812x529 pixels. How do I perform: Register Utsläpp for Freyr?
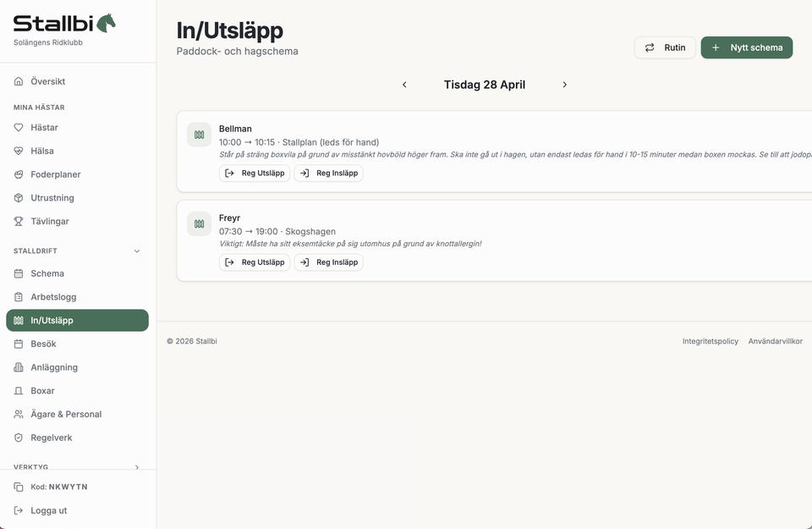(x=255, y=262)
